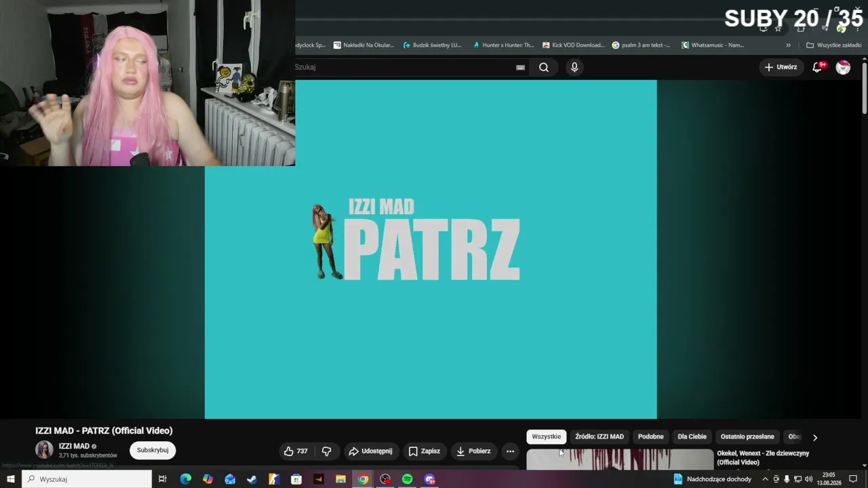Image resolution: width=868 pixels, height=488 pixels.
Task: Open YouTube notifications bell
Action: click(818, 67)
